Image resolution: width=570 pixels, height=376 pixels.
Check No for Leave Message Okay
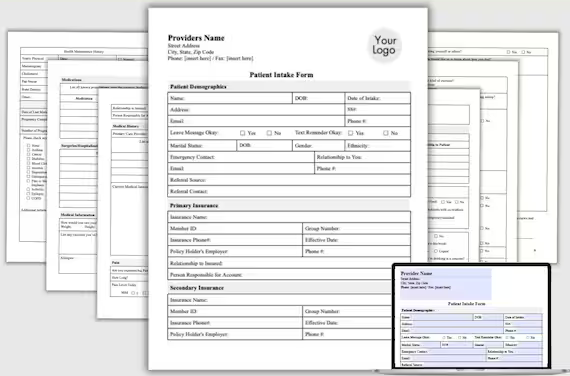coord(269,133)
